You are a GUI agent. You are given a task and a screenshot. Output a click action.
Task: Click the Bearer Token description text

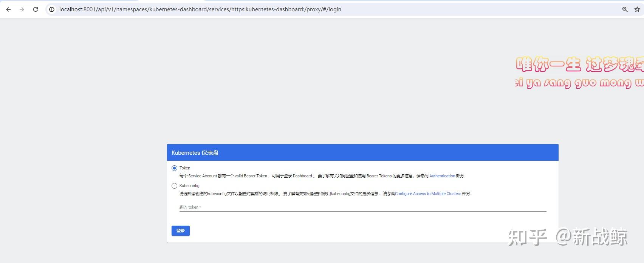(x=322, y=176)
